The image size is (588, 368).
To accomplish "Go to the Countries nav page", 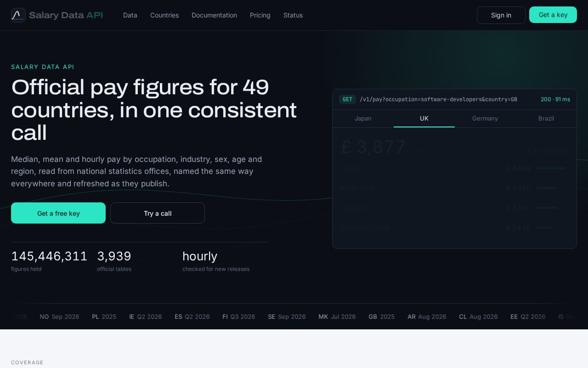I will coord(164,15).
